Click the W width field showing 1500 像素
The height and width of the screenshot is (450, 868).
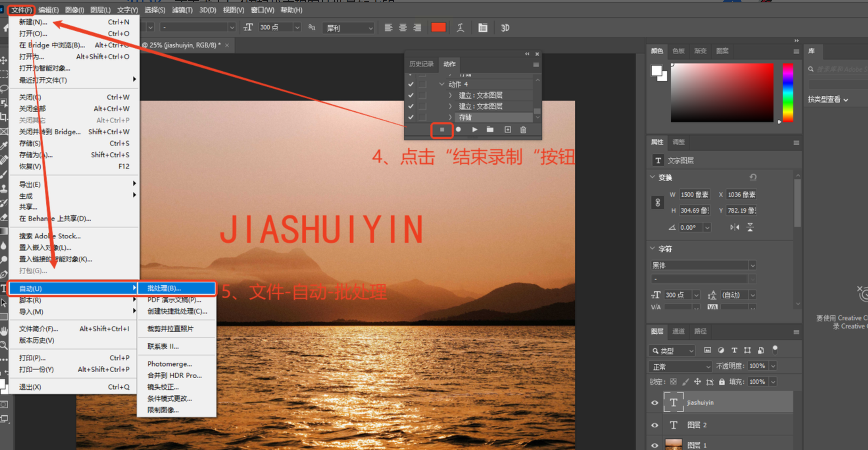(x=695, y=194)
